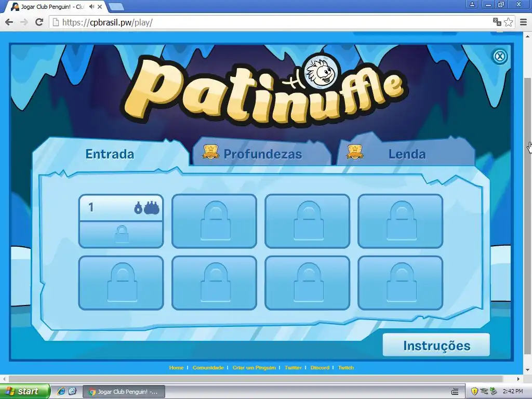Click the Instruções button
This screenshot has width=532, height=399.
pyautogui.click(x=436, y=345)
